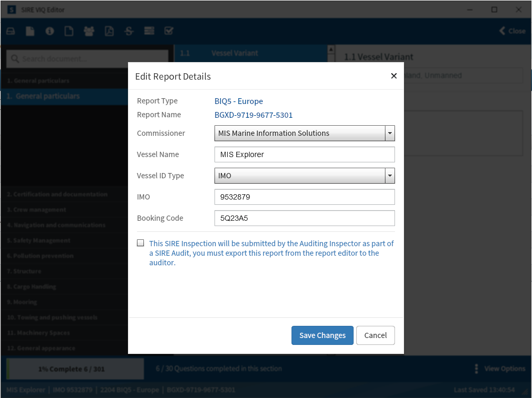This screenshot has width=532, height=398.
Task: Open section 5 Safety Management
Action: pos(64,240)
